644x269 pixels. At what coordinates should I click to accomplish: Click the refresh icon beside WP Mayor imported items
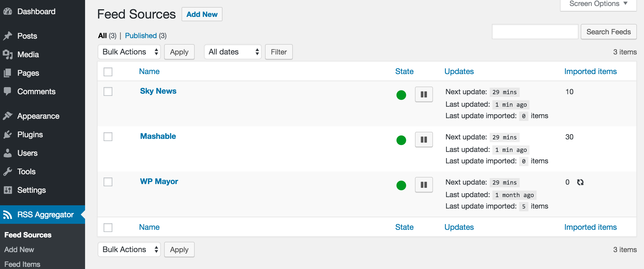(x=580, y=182)
